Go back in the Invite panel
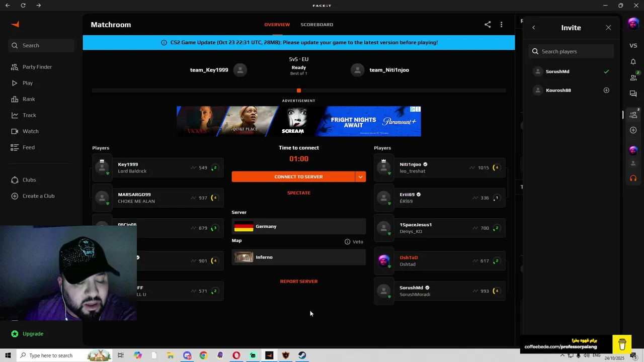This screenshot has height=362, width=644. (534, 28)
